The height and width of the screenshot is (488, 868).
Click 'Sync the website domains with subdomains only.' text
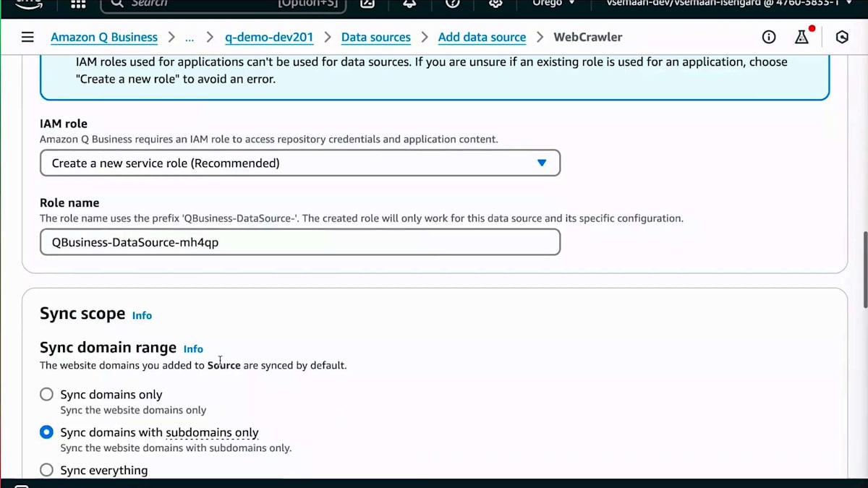coord(176,448)
